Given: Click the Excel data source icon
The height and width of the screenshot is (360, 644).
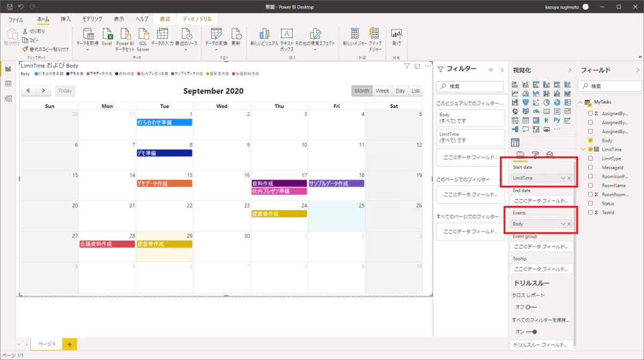Looking at the screenshot, I should click(x=107, y=34).
